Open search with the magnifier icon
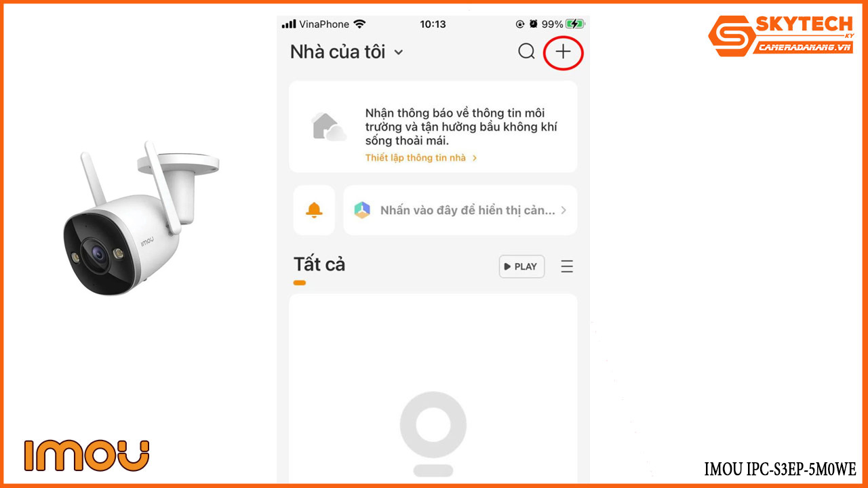 click(526, 52)
